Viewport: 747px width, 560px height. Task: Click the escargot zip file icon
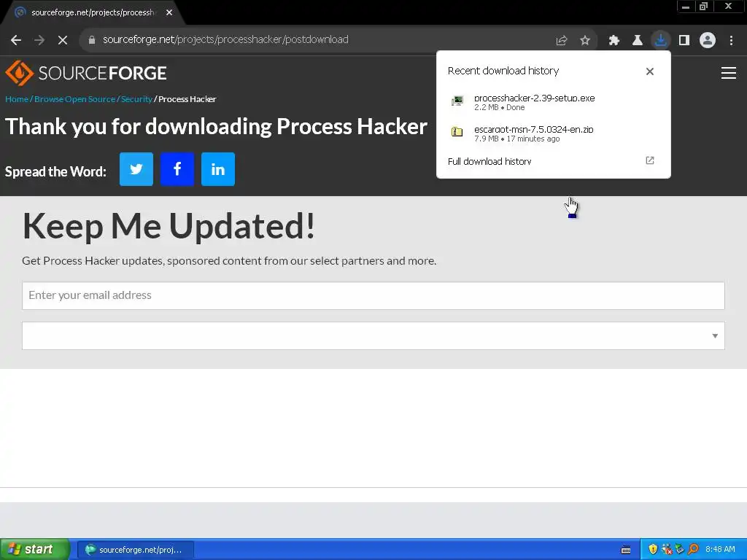tap(457, 132)
